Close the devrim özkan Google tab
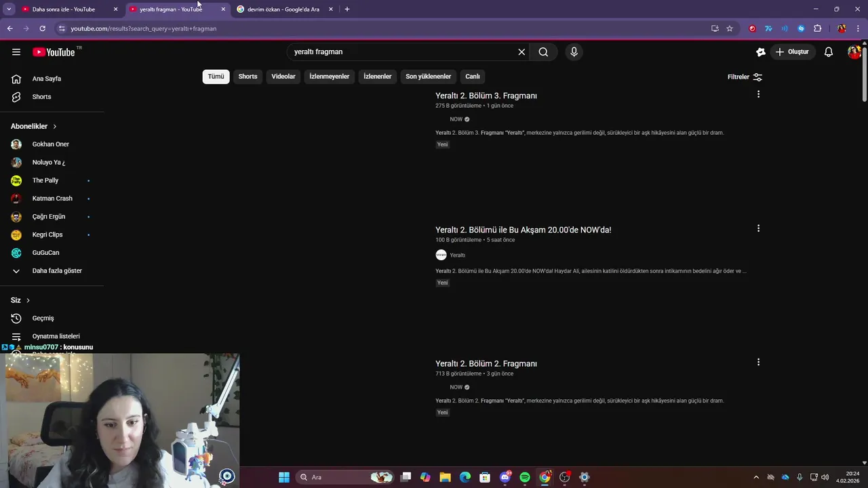 (331, 9)
